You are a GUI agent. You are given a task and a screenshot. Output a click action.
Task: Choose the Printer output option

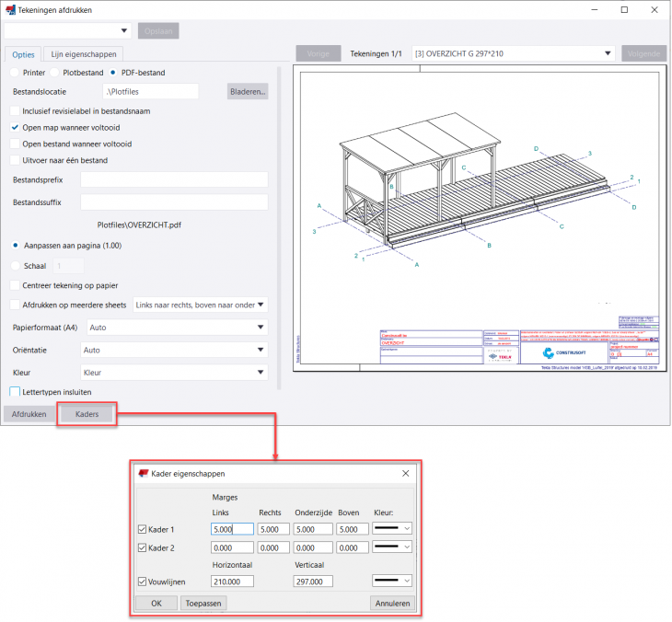[x=14, y=72]
